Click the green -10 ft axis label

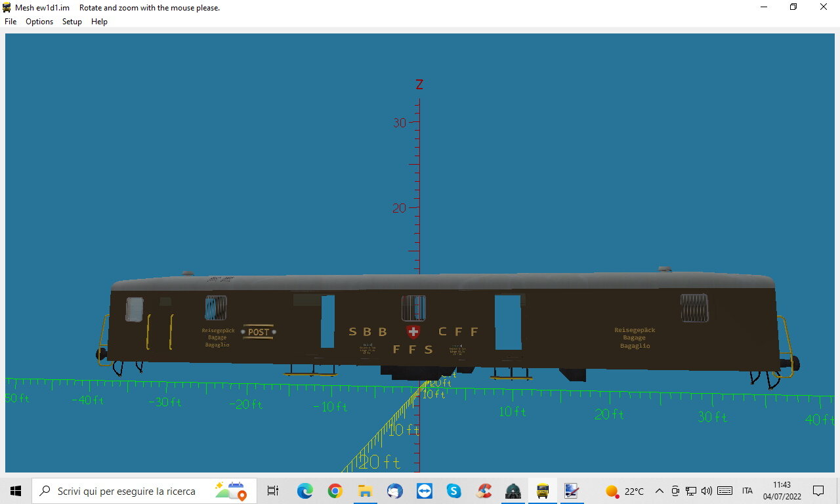[x=331, y=407]
